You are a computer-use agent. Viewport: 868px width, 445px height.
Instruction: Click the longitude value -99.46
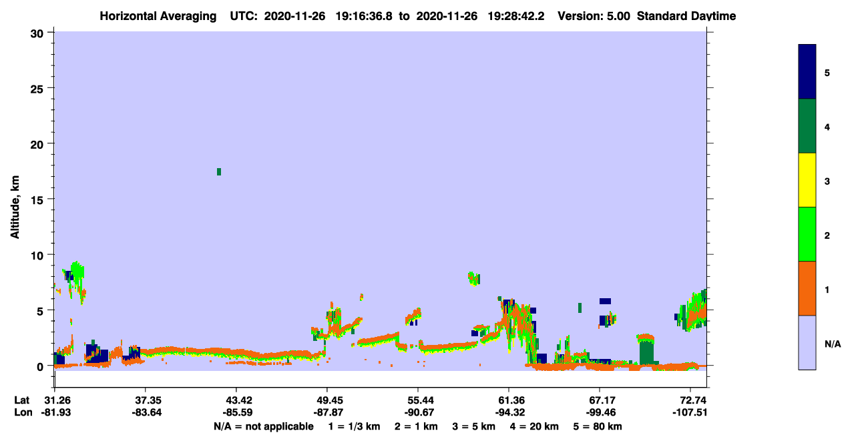tap(600, 412)
